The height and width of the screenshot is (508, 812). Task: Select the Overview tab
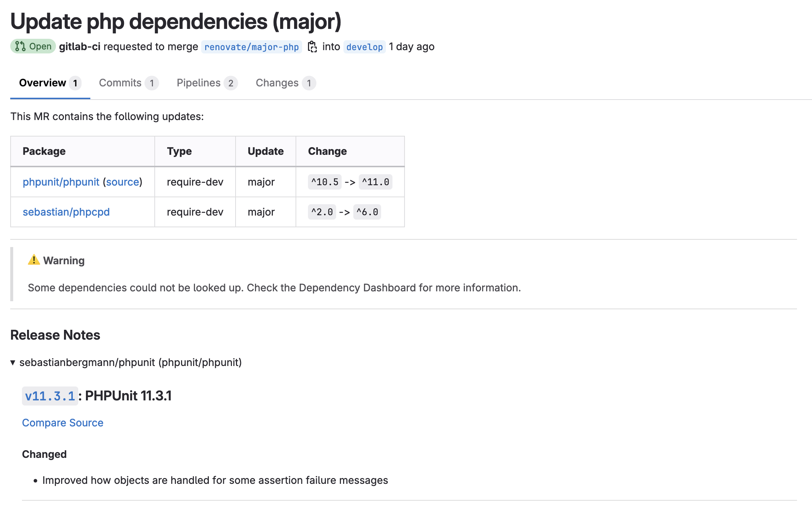43,83
